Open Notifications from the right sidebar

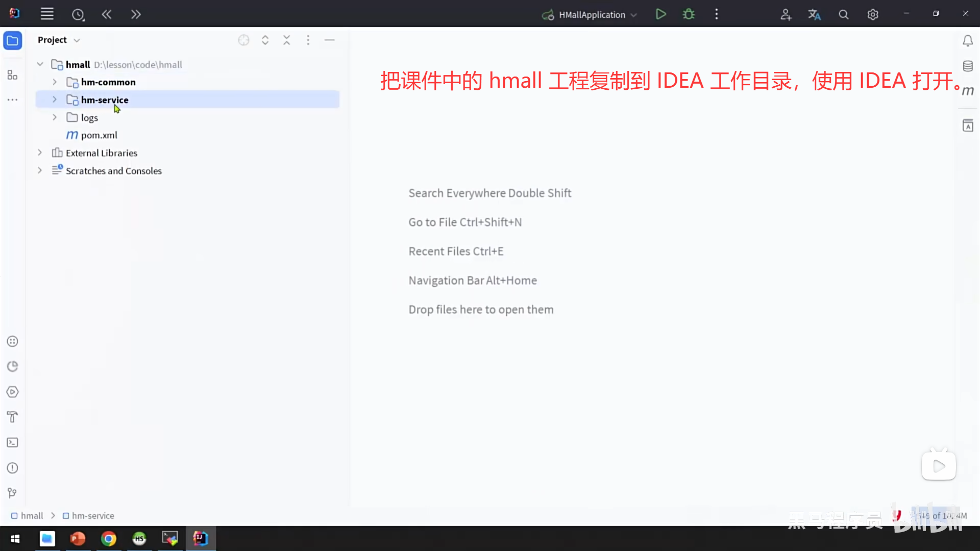(x=968, y=40)
